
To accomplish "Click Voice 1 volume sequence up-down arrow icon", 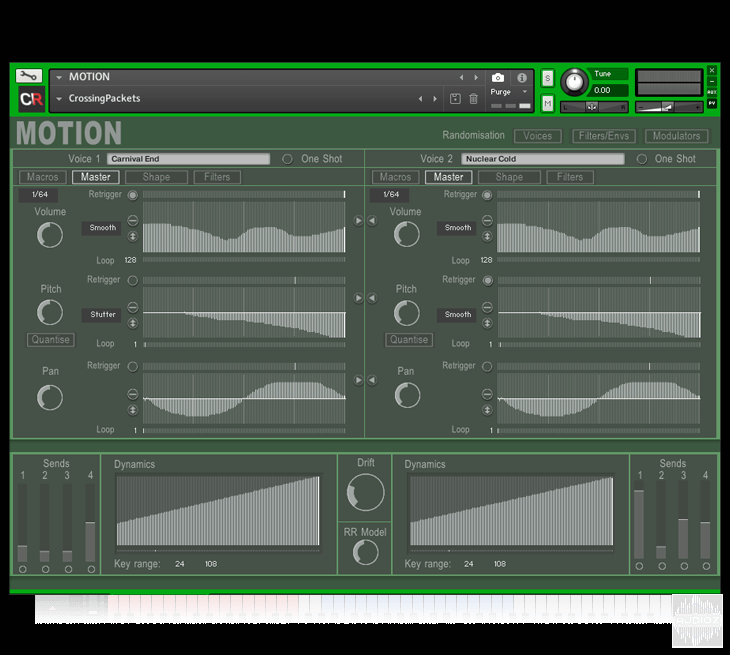I will pos(133,236).
